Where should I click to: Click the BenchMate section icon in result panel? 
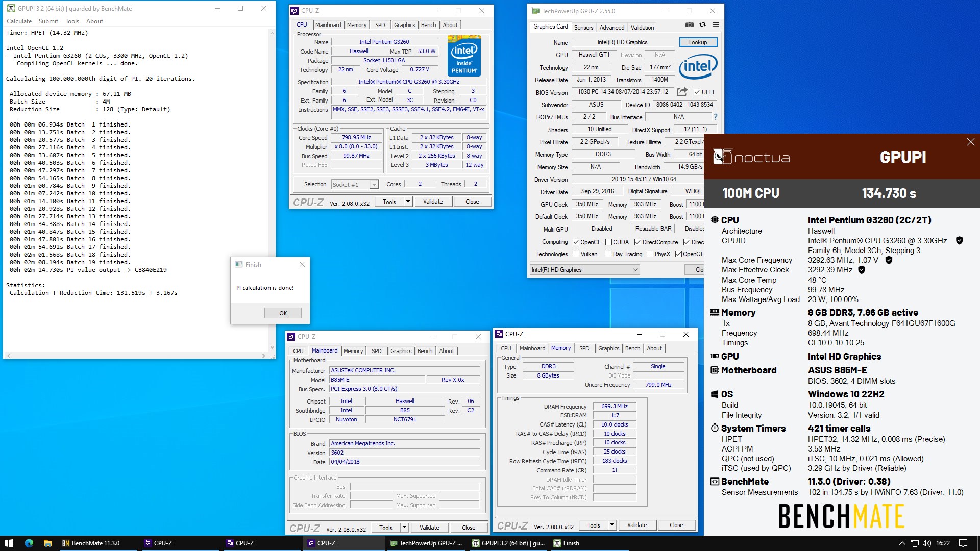click(x=715, y=481)
